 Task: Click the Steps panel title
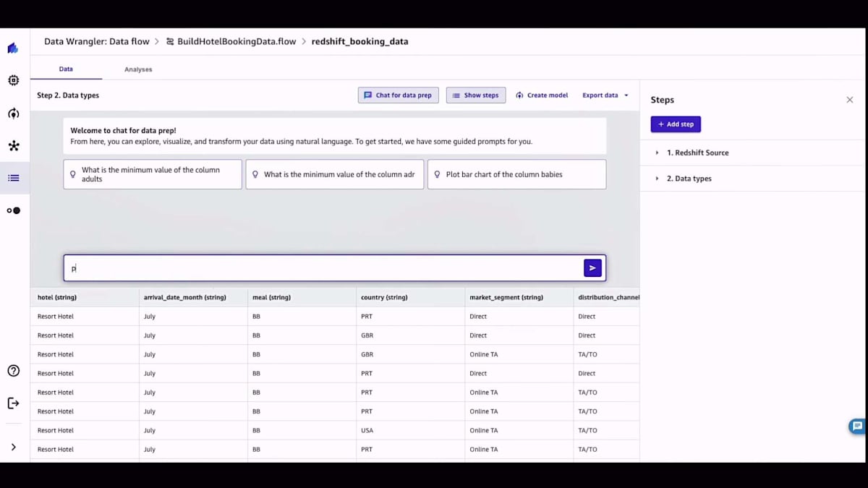pos(662,100)
